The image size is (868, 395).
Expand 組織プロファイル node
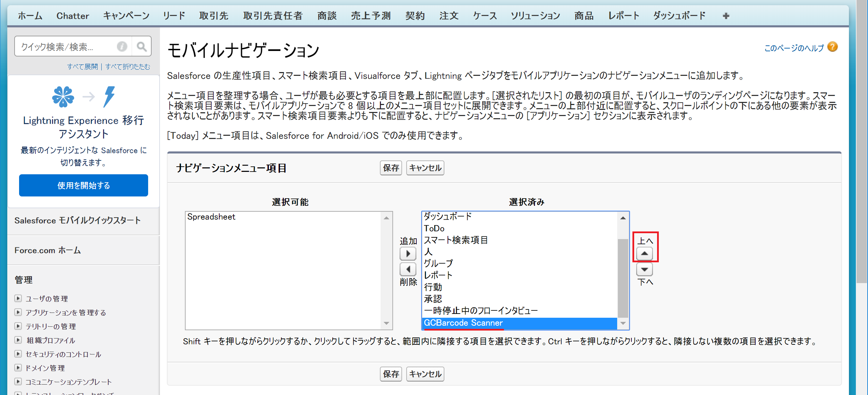tap(18, 340)
